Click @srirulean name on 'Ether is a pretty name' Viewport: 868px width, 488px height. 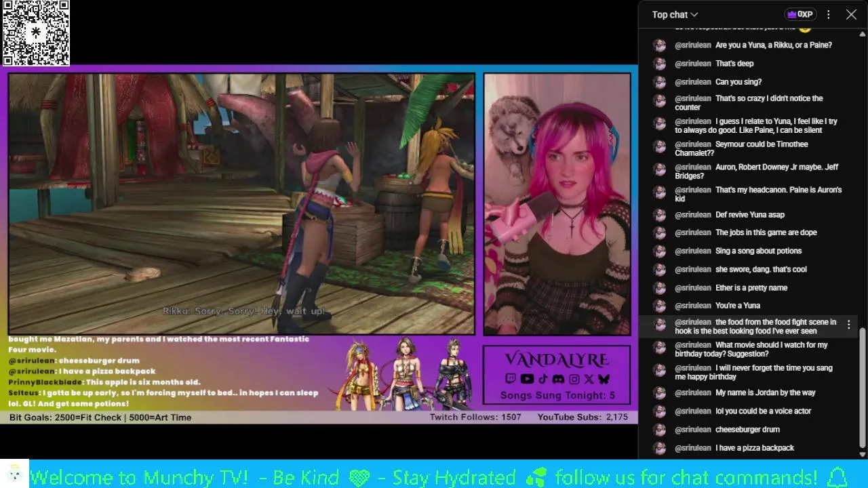pos(692,288)
